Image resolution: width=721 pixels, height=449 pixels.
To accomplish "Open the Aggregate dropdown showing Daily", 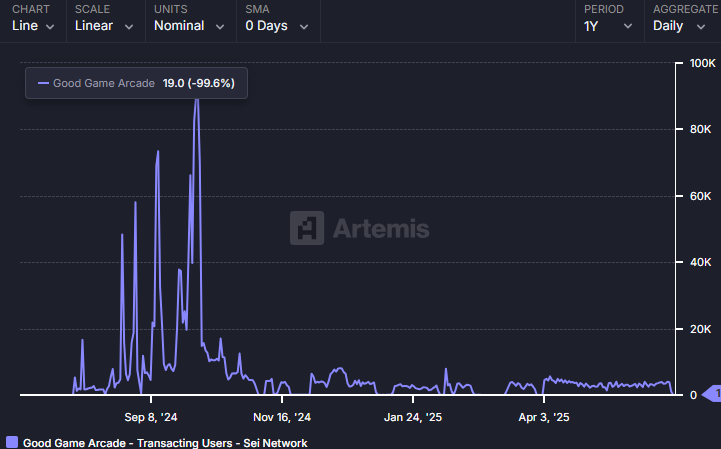I will point(679,26).
